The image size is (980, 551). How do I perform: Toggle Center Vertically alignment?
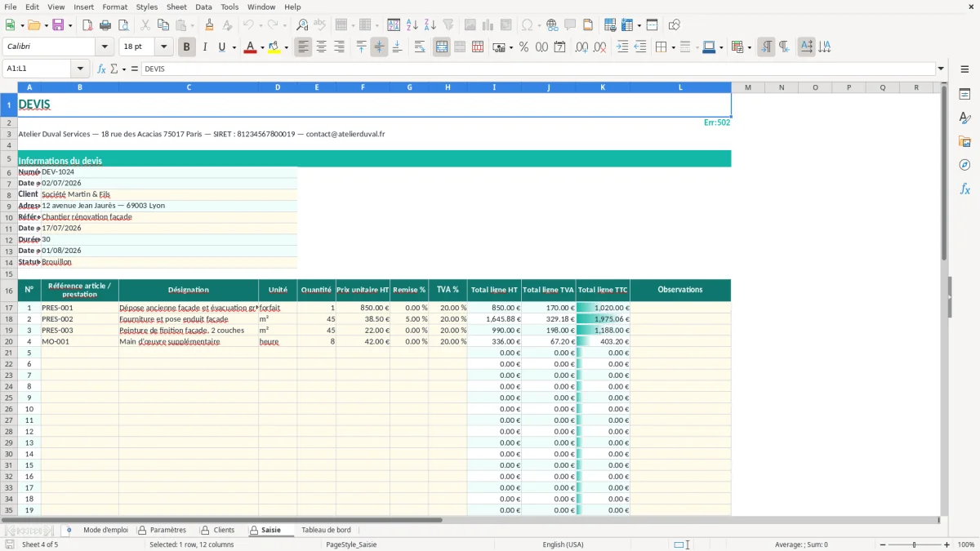click(379, 47)
